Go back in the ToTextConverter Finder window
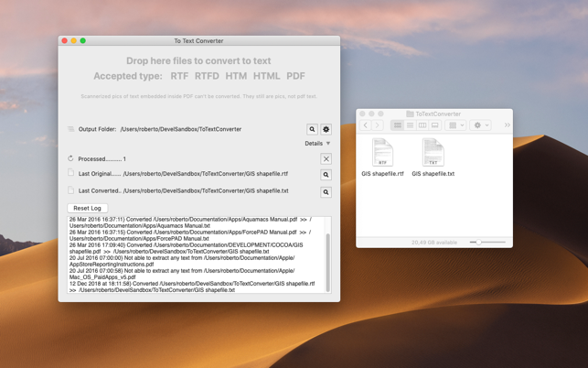Viewport: 588px width, 368px height. coord(366,125)
